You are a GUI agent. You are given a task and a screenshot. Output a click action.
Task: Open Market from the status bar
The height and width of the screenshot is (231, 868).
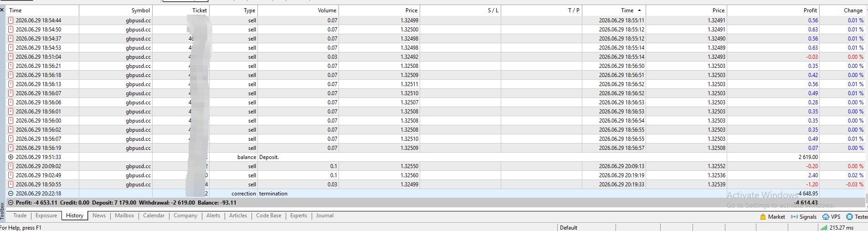(x=772, y=217)
